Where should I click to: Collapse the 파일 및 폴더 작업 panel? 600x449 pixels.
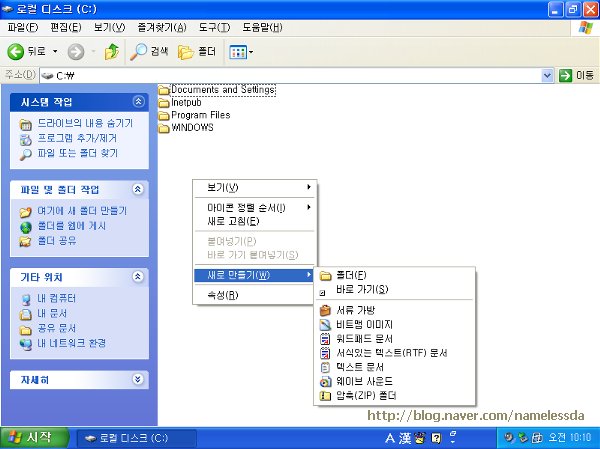coord(138,189)
